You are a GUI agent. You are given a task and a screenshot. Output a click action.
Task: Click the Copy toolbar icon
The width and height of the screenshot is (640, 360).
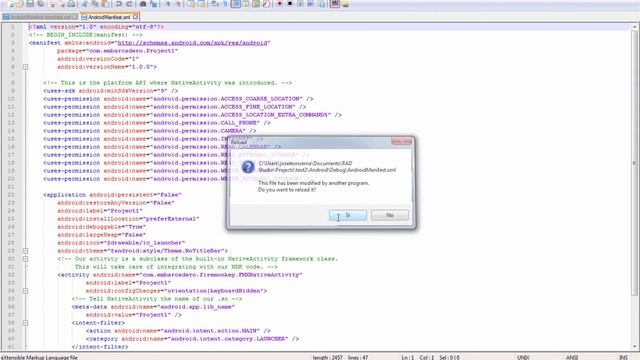pos(94,4)
